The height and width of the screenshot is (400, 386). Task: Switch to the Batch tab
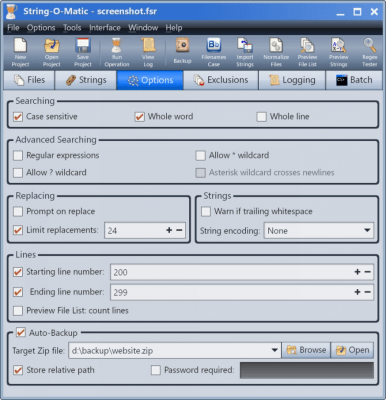point(354,80)
